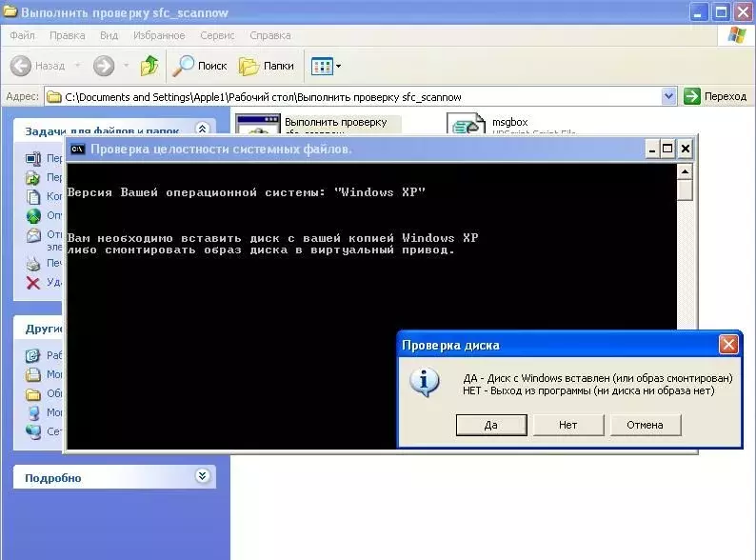
Task: Open the Избранное menu
Action: (x=159, y=35)
